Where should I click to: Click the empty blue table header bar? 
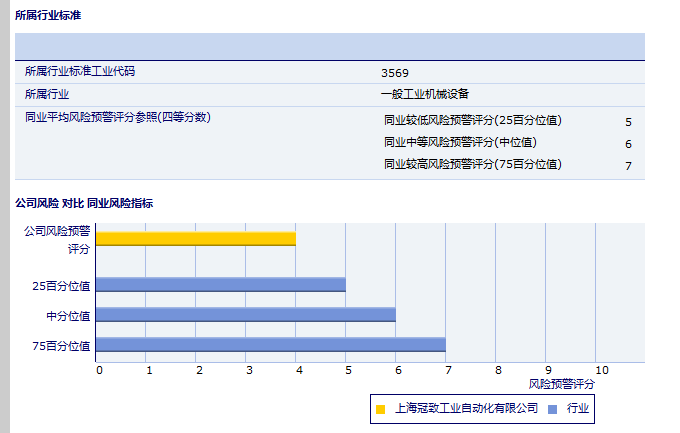(330, 47)
